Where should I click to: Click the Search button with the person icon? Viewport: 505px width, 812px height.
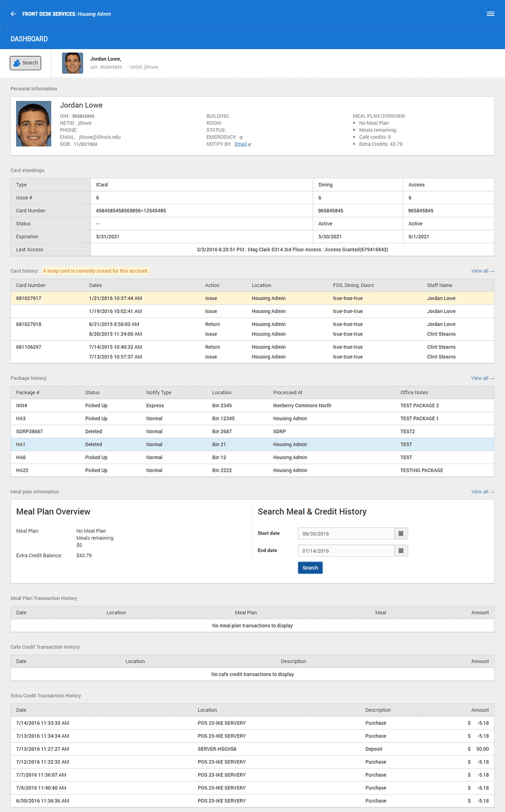click(x=26, y=63)
